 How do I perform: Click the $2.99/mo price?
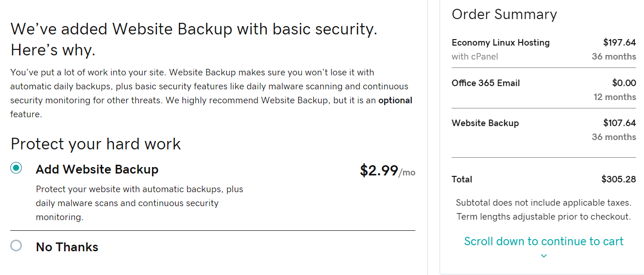click(388, 171)
